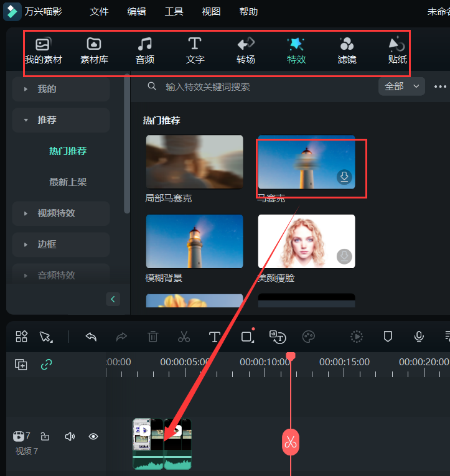This screenshot has height=476, width=450.
Task: Add text with the T tool
Action: pyautogui.click(x=215, y=337)
